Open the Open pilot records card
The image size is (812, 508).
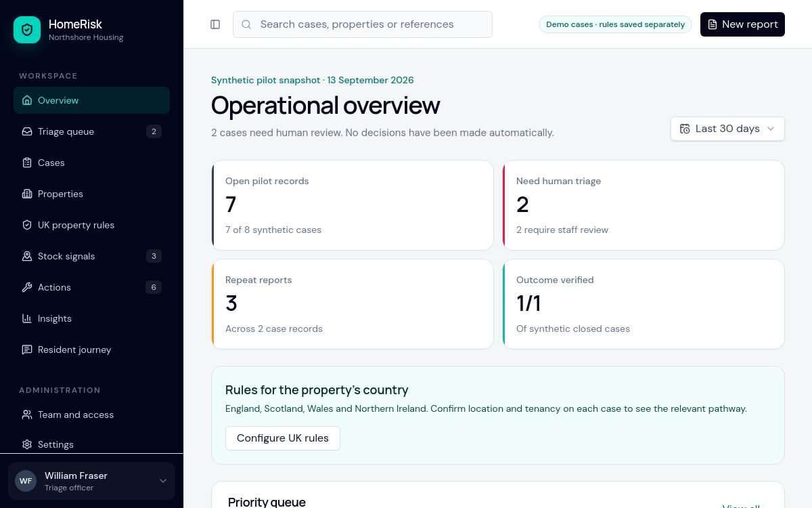click(353, 205)
